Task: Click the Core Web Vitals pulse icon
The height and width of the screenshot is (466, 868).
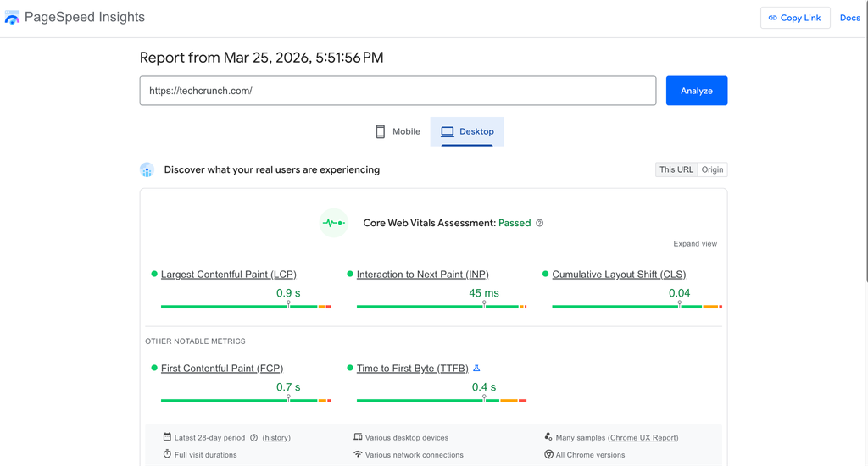Action: [x=334, y=223]
